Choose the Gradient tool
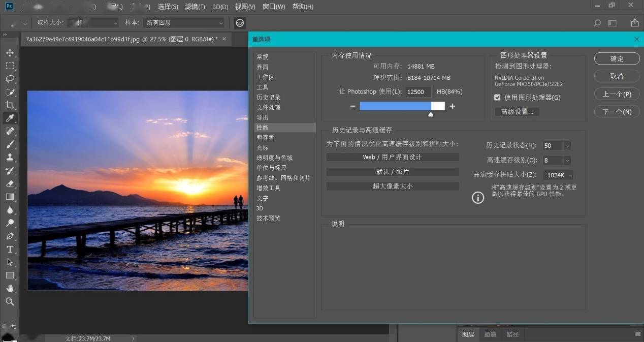Screen dimensions: 644x342 coord(10,197)
